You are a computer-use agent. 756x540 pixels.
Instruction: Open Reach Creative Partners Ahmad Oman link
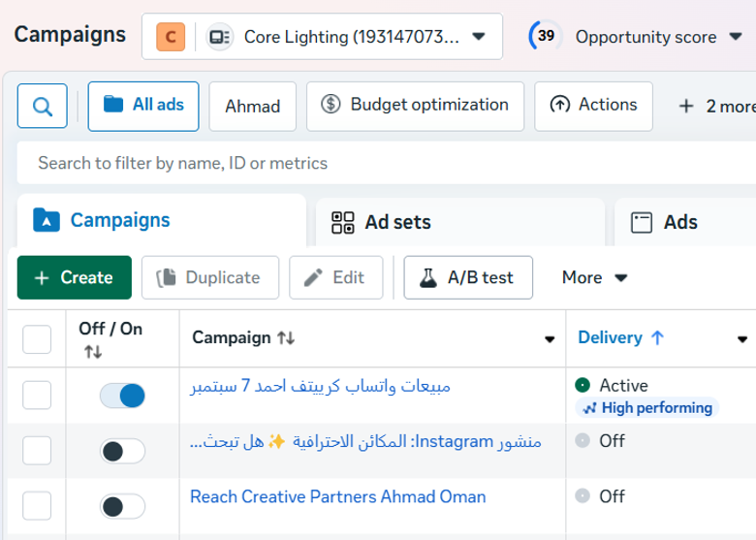point(338,496)
